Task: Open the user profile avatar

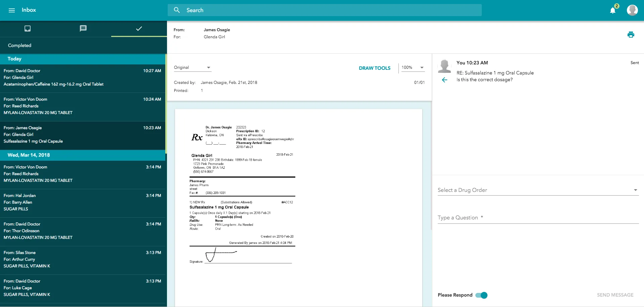Action: (x=633, y=10)
